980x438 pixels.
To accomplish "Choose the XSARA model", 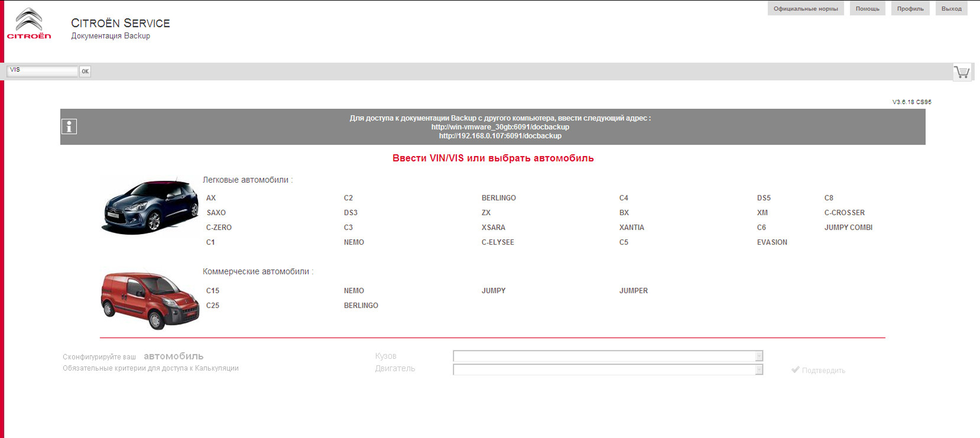I will (493, 228).
